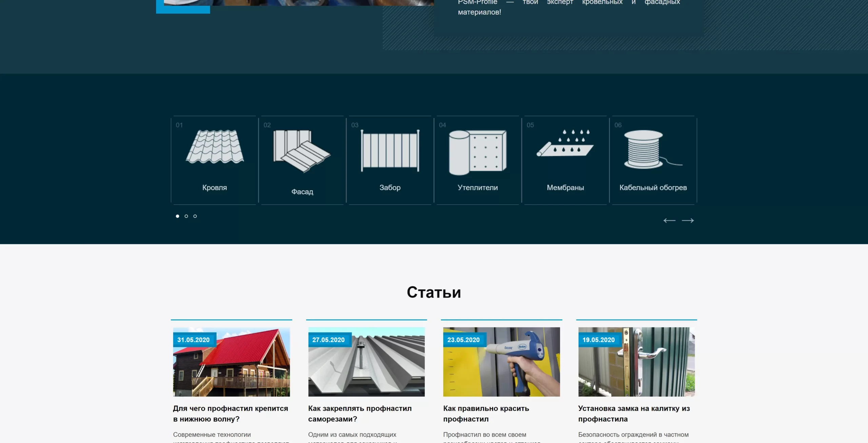
Task: Click the insulation roll icon for Утеплители
Action: click(477, 152)
